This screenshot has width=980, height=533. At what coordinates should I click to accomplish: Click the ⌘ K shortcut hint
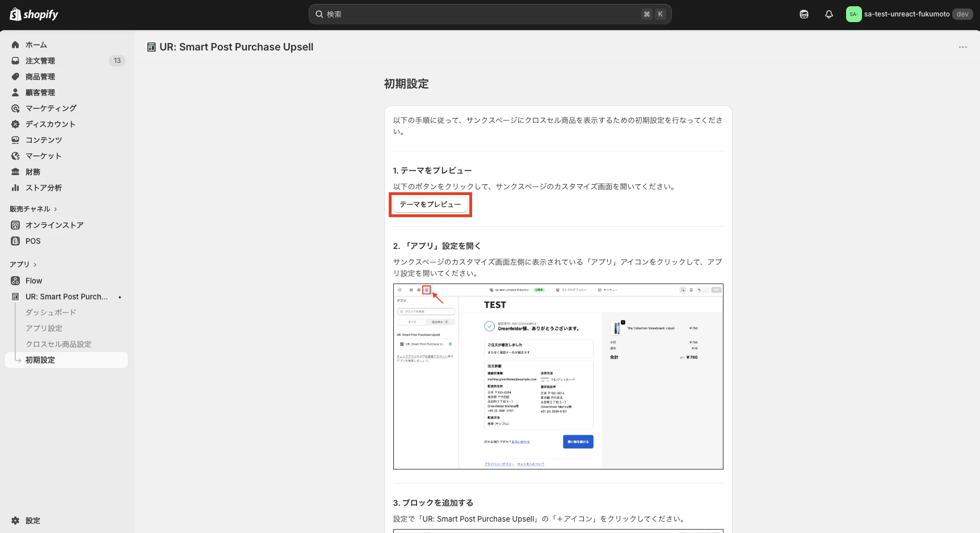pyautogui.click(x=654, y=14)
